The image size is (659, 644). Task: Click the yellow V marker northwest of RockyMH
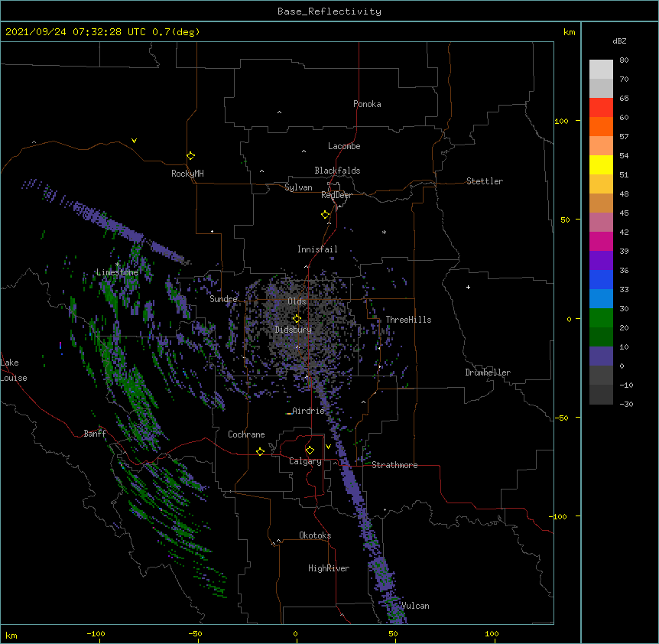tap(134, 141)
